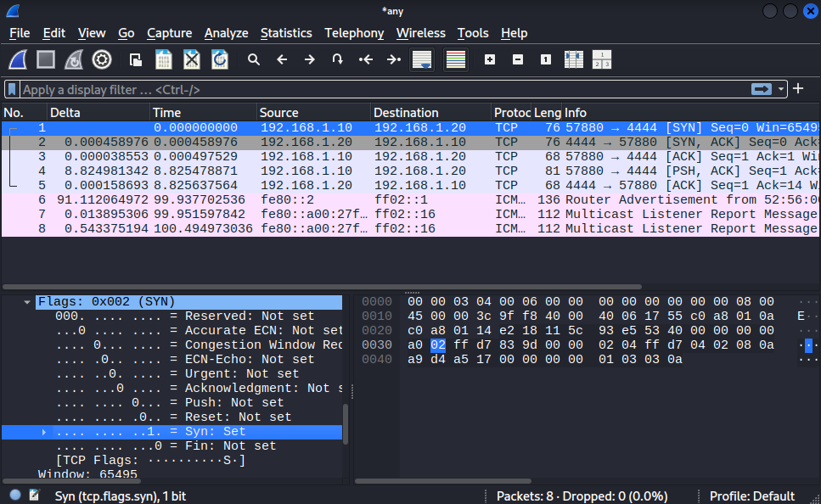Open capture options gear icon

[102, 59]
